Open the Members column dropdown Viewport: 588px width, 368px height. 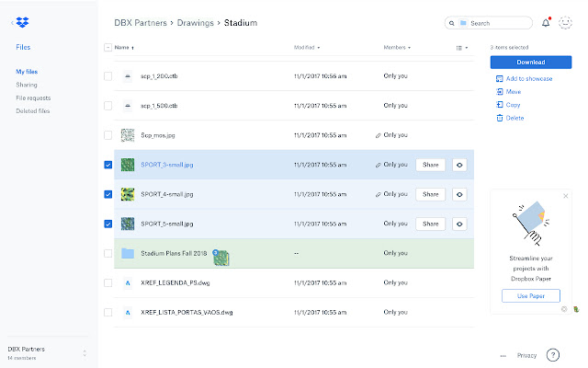(x=397, y=47)
